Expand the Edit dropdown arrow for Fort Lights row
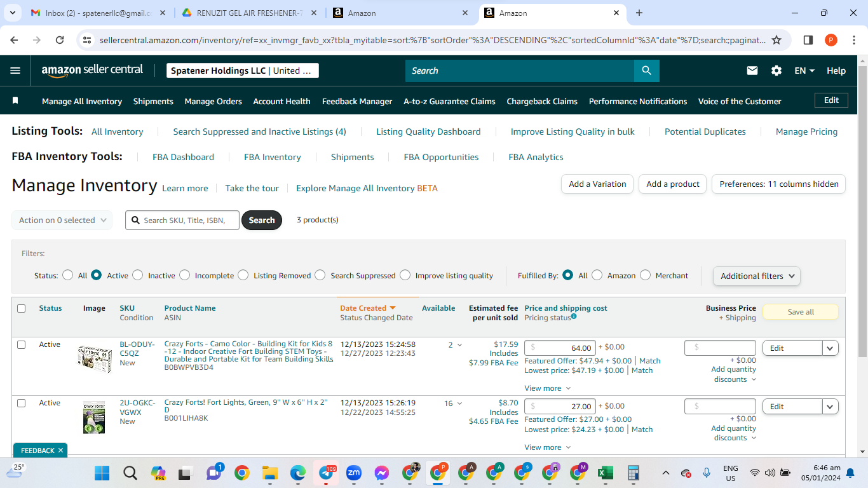The height and width of the screenshot is (488, 868). pyautogui.click(x=831, y=406)
